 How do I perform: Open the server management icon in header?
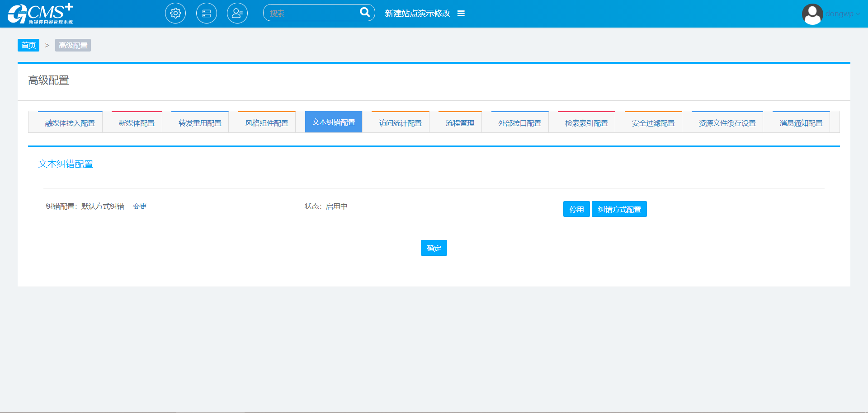[x=207, y=14]
